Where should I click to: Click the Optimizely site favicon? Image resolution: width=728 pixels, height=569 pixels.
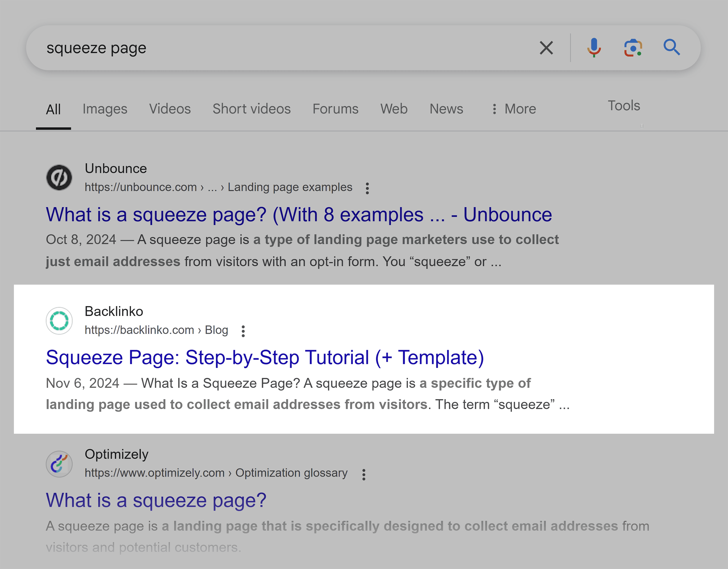pos(59,464)
